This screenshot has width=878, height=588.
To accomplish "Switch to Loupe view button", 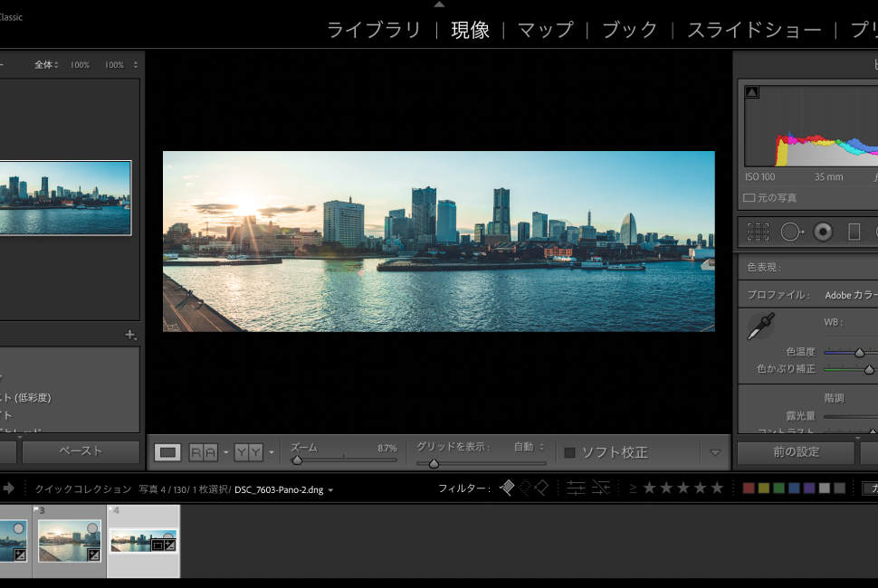I will [x=168, y=452].
